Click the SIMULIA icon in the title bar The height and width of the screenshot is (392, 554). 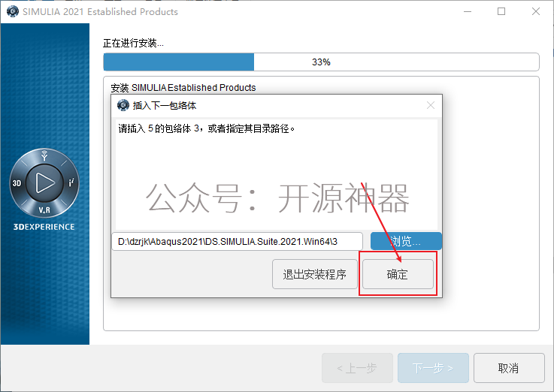click(x=13, y=11)
